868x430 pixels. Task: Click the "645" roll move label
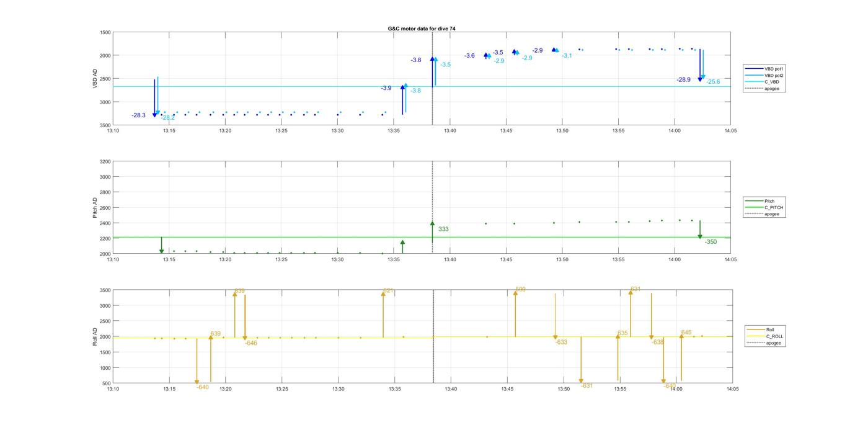(x=686, y=333)
